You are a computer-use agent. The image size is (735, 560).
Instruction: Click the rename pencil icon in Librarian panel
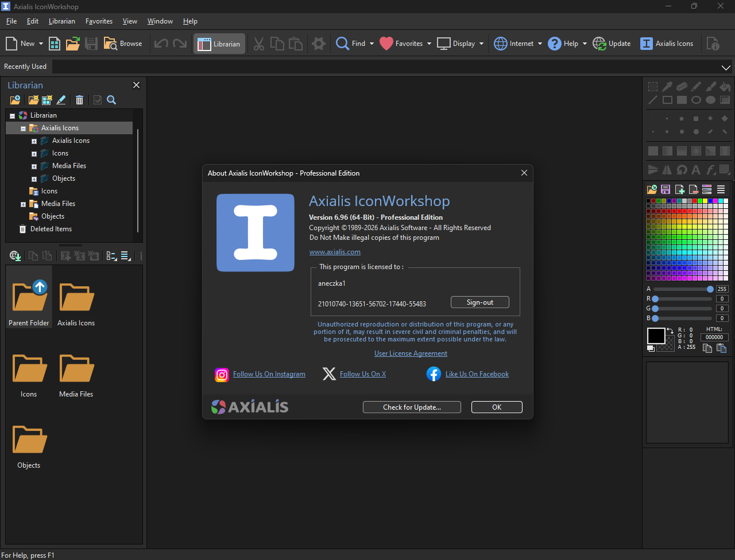pyautogui.click(x=61, y=100)
